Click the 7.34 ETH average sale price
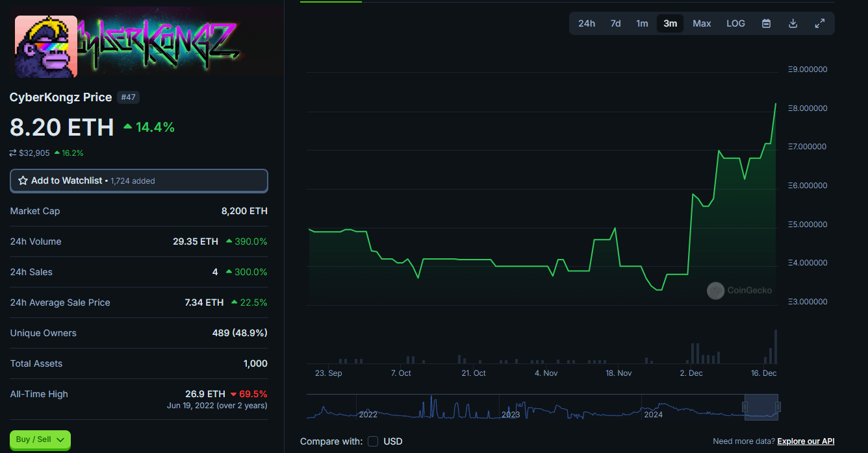The height and width of the screenshot is (453, 868). pos(204,302)
